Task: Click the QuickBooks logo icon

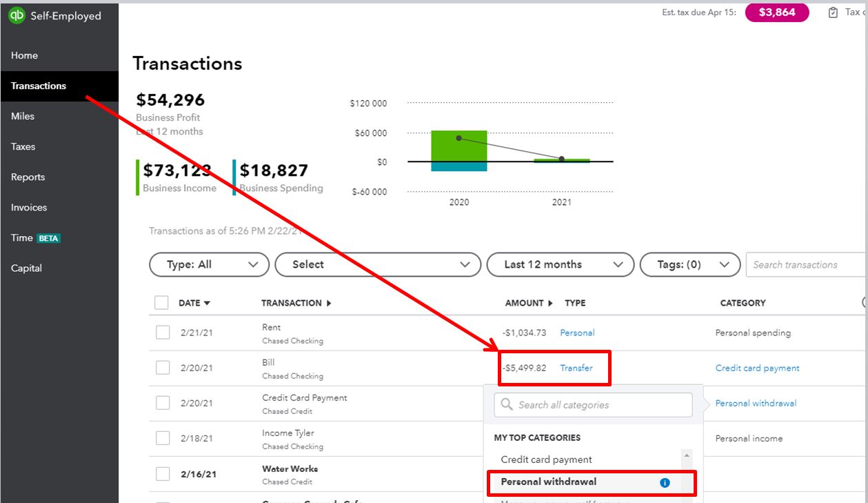Action: pos(17,16)
